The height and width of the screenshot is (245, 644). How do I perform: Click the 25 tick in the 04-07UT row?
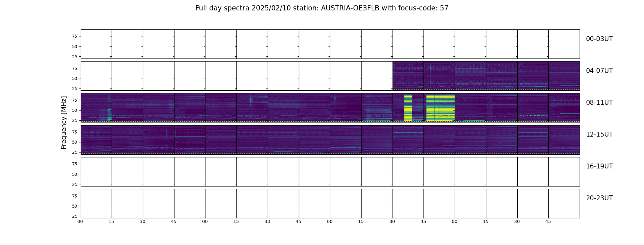coord(75,89)
